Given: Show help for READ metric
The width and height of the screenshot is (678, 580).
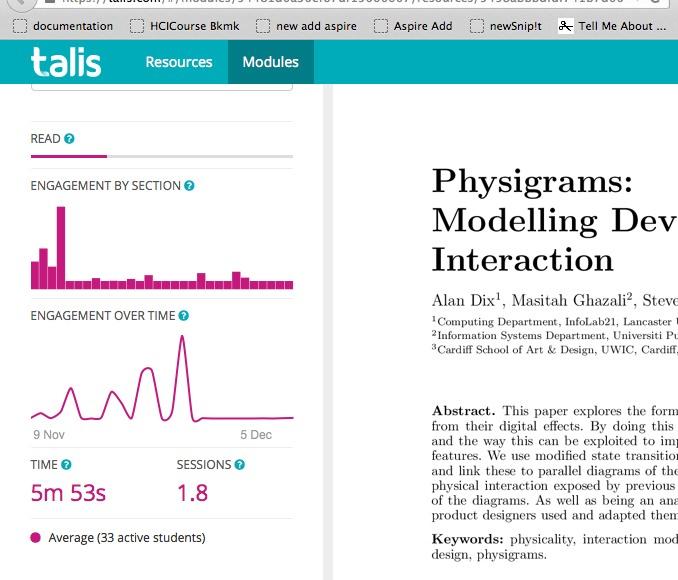Looking at the screenshot, I should 69,138.
